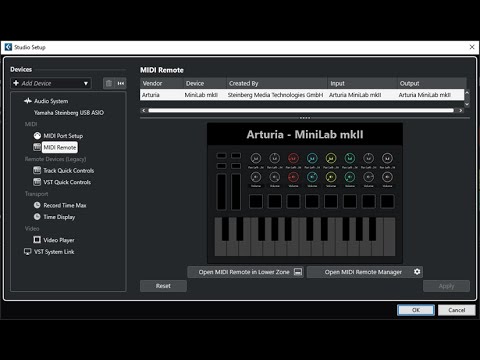480x360 pixels.
Task: Open Video Player settings
Action: click(x=59, y=240)
